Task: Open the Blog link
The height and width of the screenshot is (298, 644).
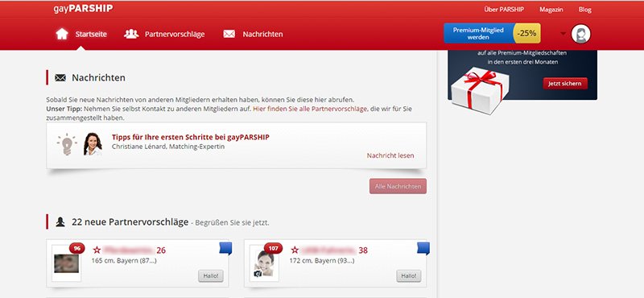Action: pyautogui.click(x=585, y=10)
